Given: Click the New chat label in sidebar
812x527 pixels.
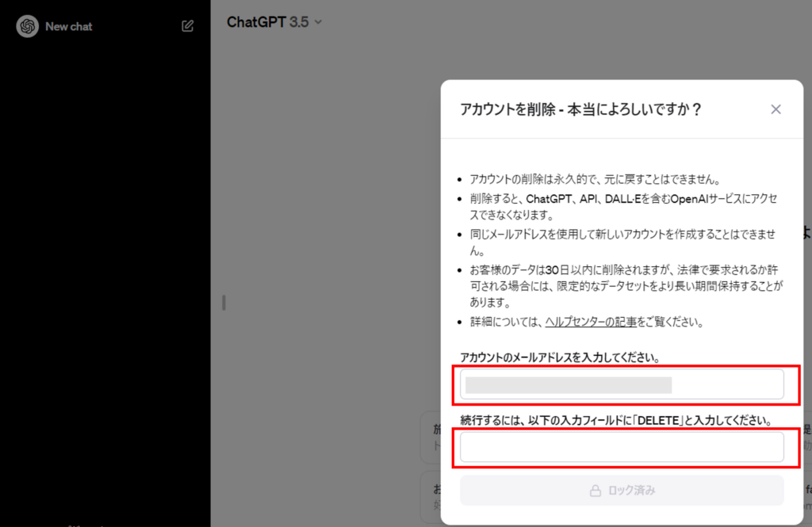Looking at the screenshot, I should coord(69,26).
